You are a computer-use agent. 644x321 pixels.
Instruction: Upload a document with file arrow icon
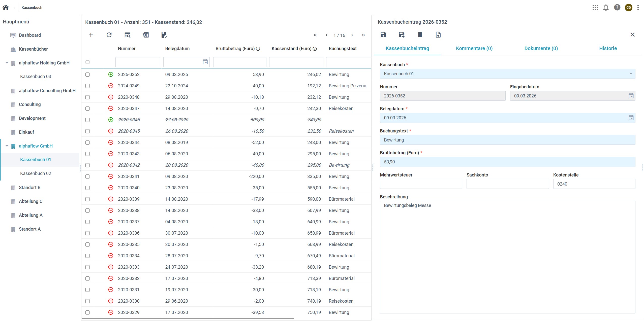click(438, 35)
